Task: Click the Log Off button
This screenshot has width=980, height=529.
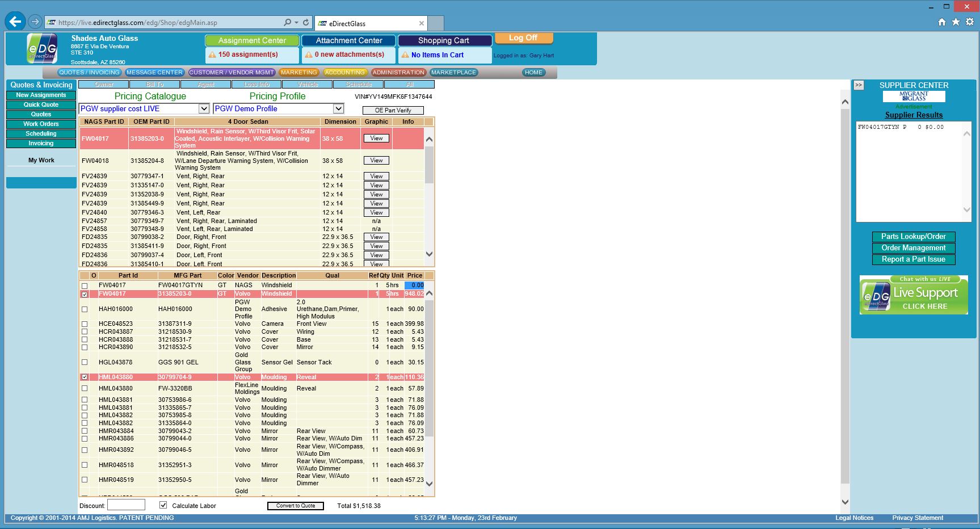Action: click(x=523, y=38)
